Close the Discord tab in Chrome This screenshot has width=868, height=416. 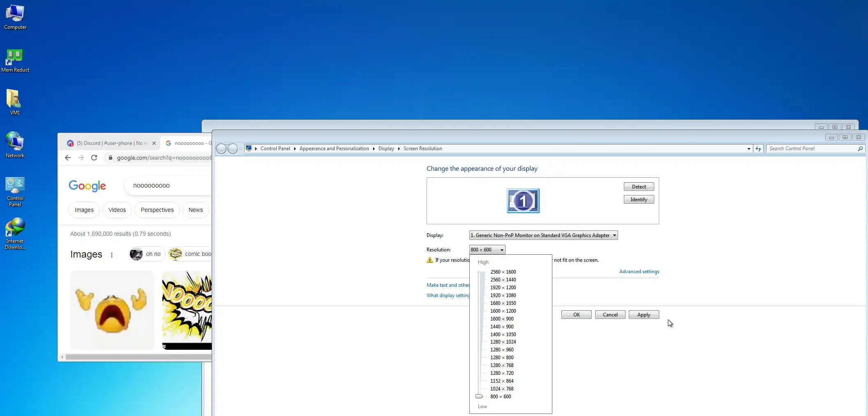(x=154, y=143)
